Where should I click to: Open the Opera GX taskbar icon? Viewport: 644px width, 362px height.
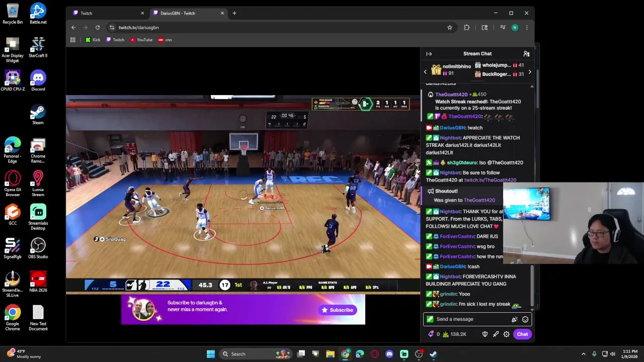[x=374, y=354]
